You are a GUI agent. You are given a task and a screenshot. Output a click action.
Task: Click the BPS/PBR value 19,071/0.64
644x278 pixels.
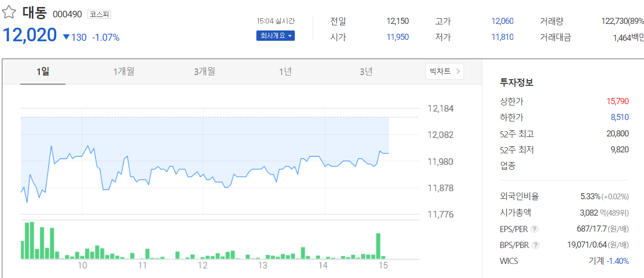(x=587, y=245)
